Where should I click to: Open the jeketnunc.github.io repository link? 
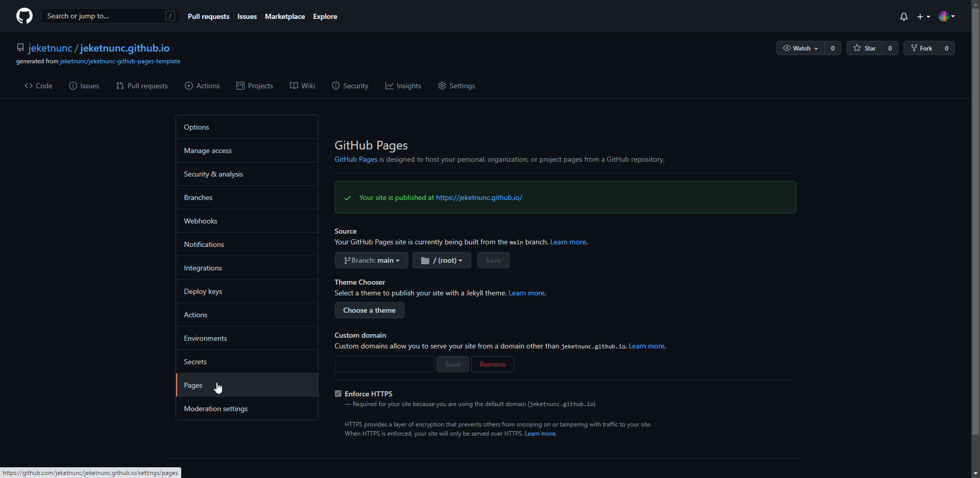125,48
